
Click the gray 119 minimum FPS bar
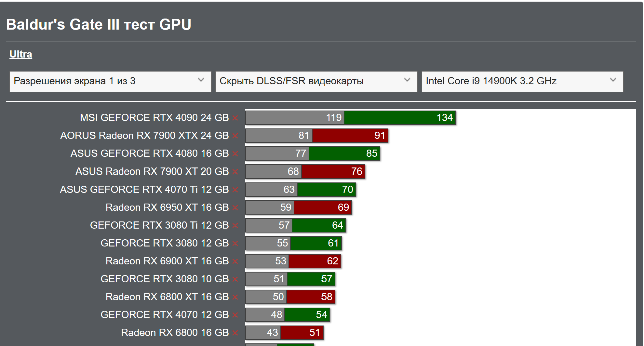coord(295,118)
